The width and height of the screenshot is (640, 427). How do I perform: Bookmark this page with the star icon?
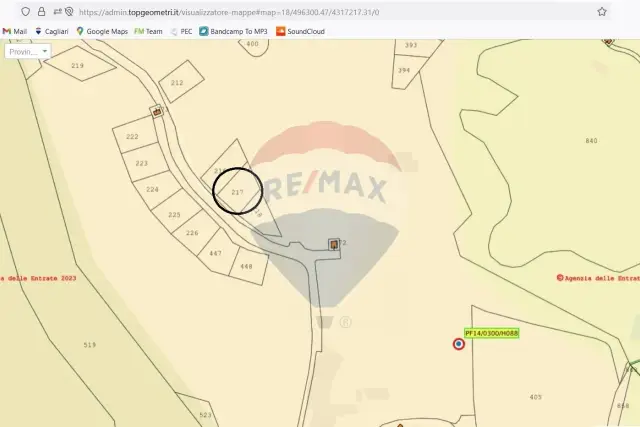pyautogui.click(x=602, y=11)
